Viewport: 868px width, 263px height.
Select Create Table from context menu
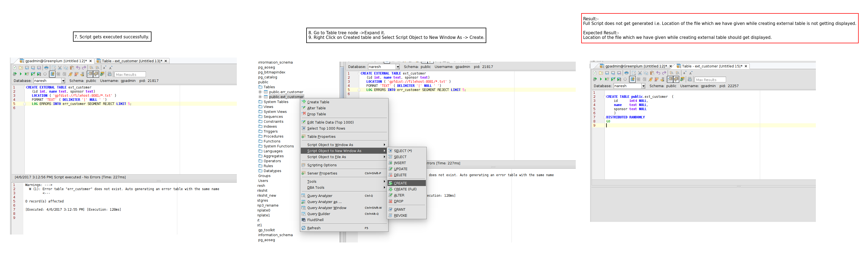point(344,102)
